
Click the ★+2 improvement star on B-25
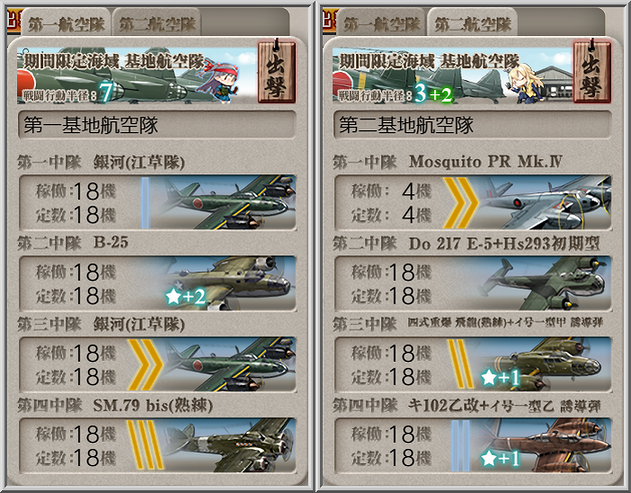pyautogui.click(x=186, y=297)
